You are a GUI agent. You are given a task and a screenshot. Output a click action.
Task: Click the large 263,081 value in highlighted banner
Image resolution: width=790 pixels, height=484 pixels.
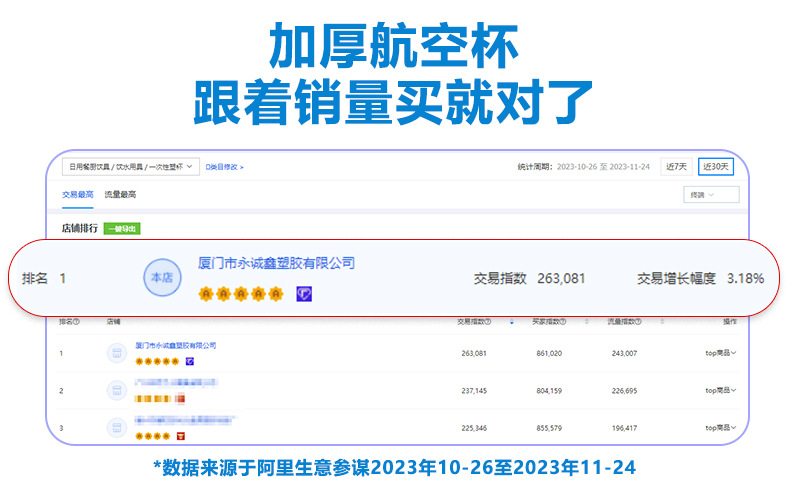pyautogui.click(x=561, y=279)
